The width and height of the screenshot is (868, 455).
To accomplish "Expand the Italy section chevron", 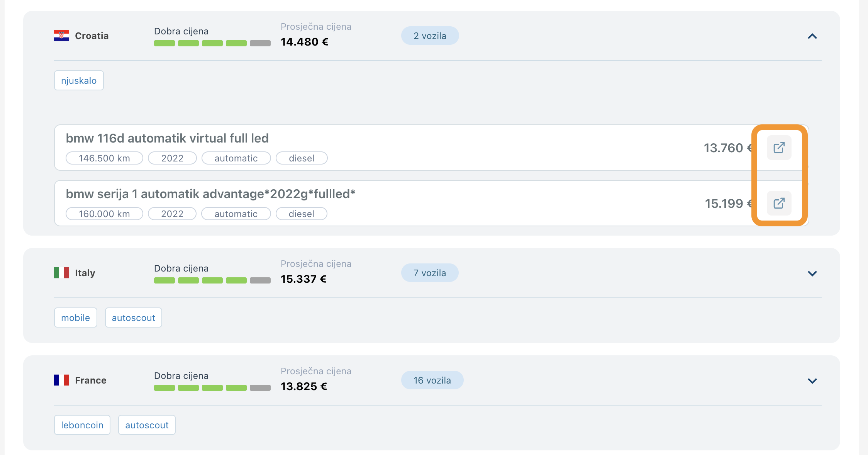I will tap(812, 273).
